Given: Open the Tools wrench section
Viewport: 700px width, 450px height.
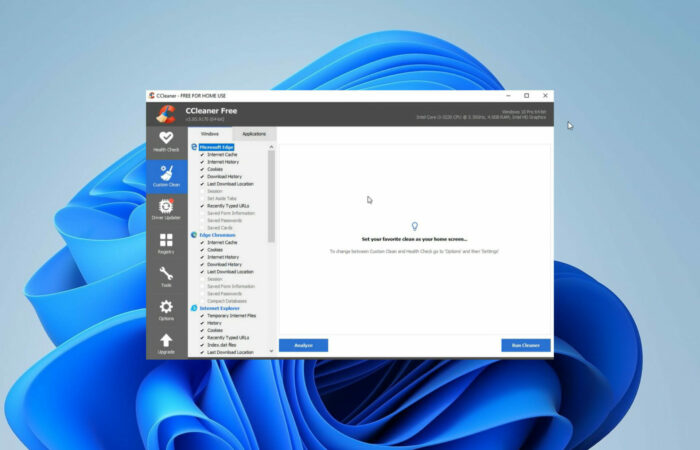Looking at the screenshot, I should pos(166,277).
